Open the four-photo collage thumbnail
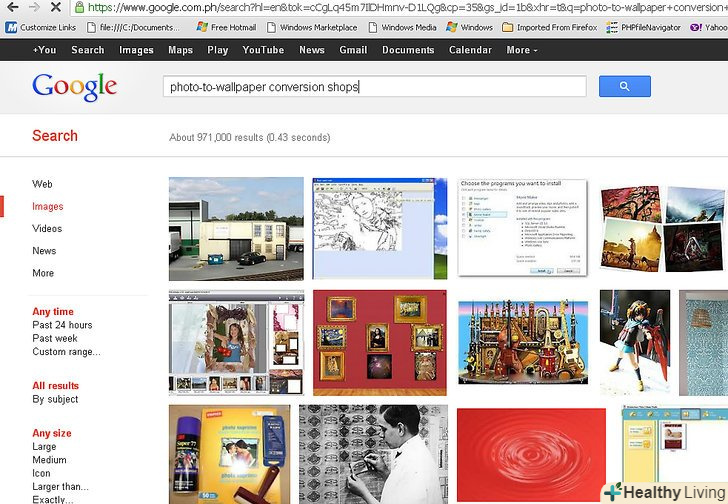 663,228
